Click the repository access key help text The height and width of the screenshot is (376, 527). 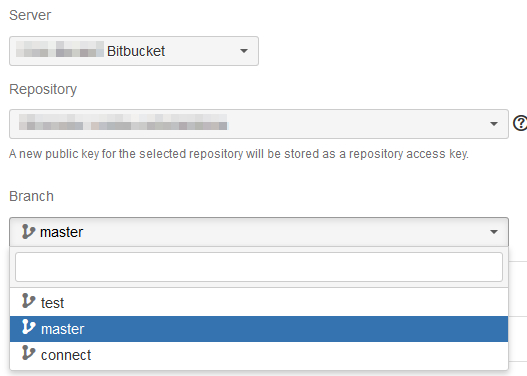(239, 154)
